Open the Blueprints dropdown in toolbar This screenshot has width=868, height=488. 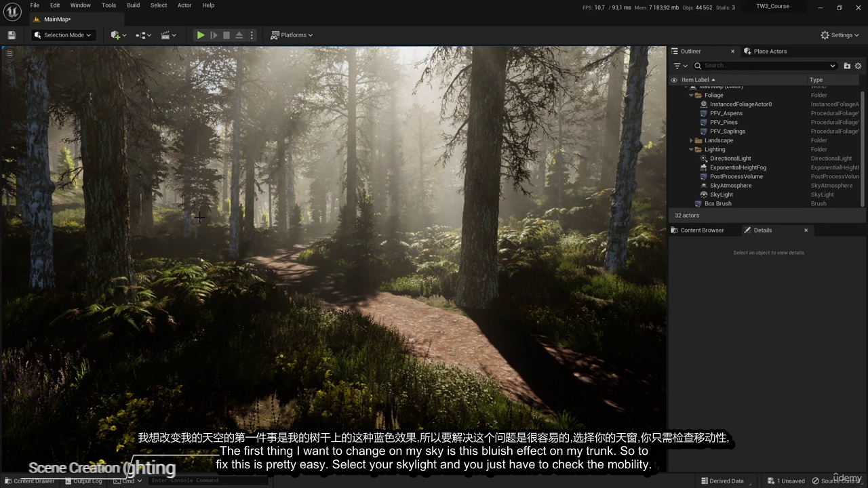pos(144,35)
